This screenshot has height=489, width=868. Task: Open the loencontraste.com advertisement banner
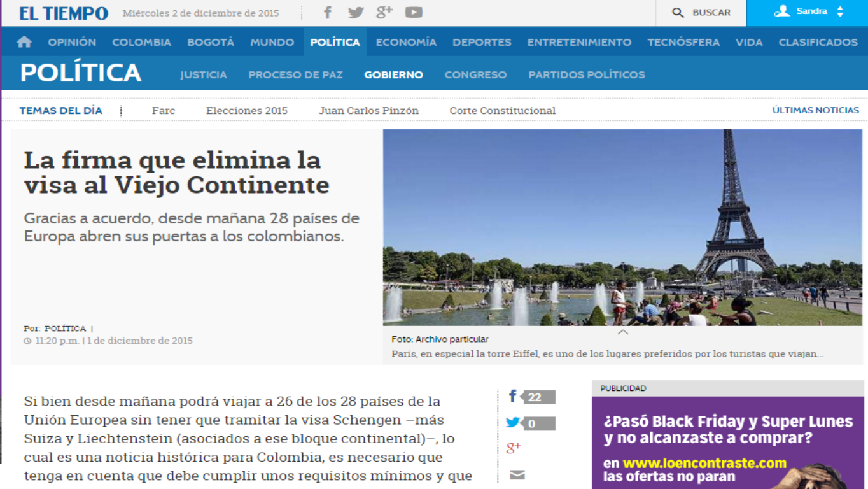coord(727,443)
